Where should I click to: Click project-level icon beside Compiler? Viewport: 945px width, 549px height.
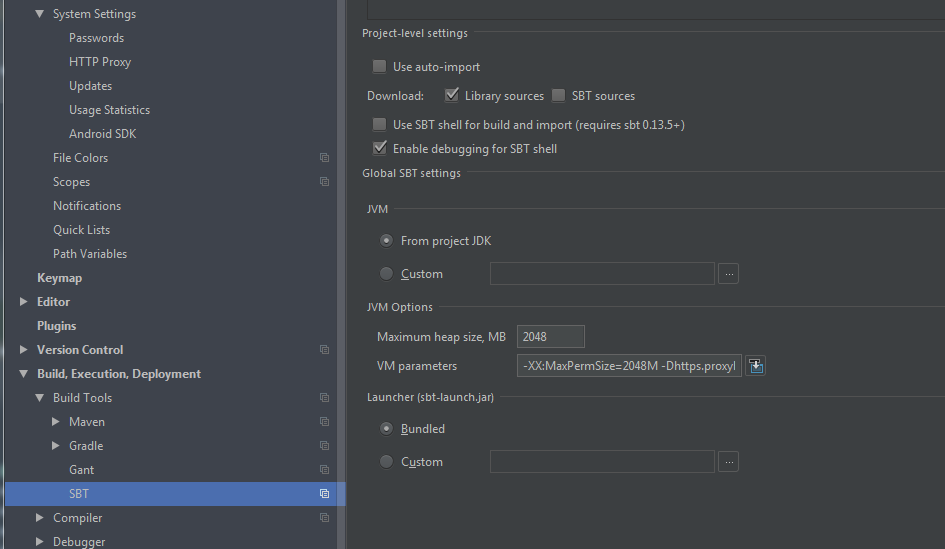coord(324,518)
